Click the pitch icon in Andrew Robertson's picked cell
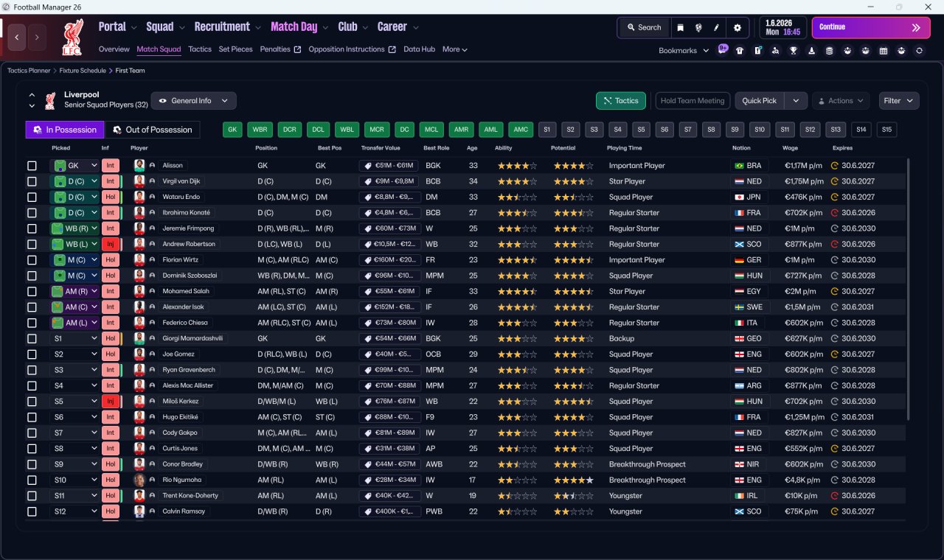Viewport: 944px width, 560px height. (x=58, y=244)
